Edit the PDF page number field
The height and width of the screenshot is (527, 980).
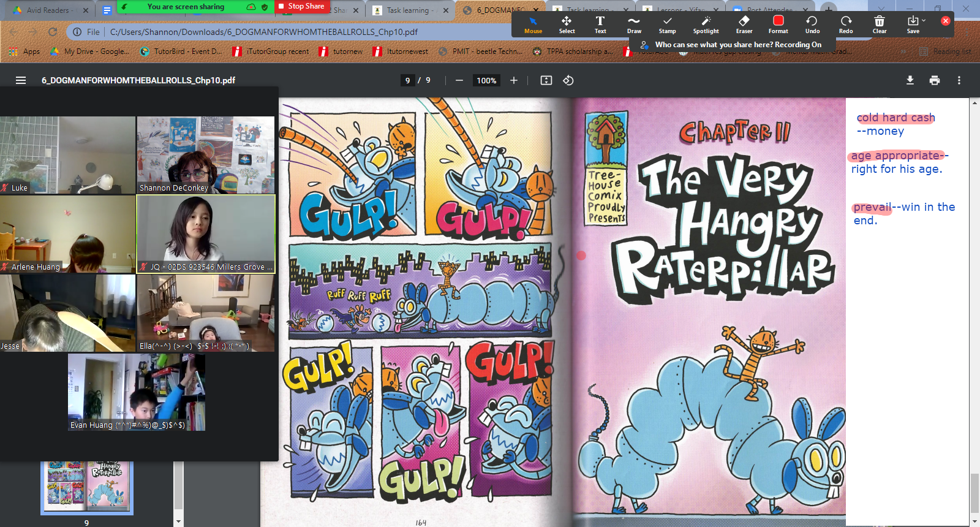[x=408, y=80]
